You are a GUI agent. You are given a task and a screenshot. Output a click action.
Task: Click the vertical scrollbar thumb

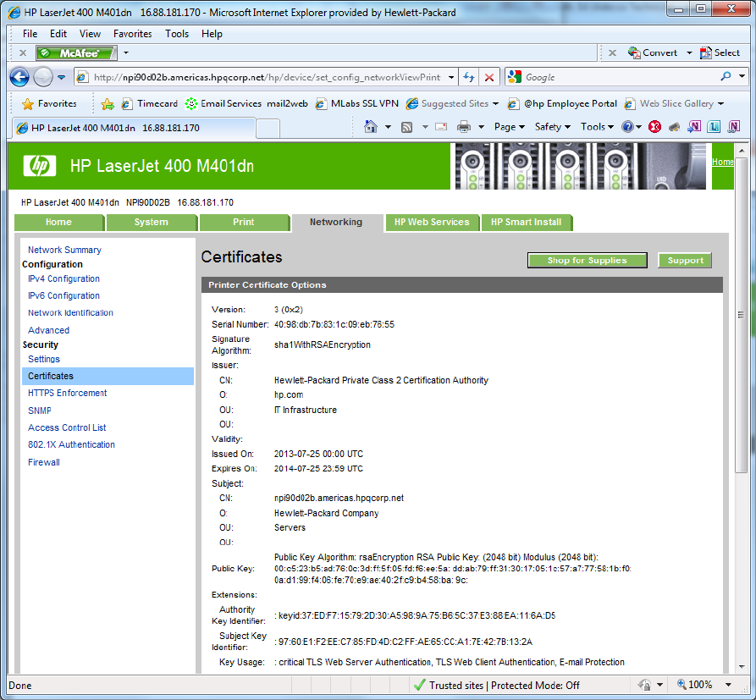pos(742,315)
